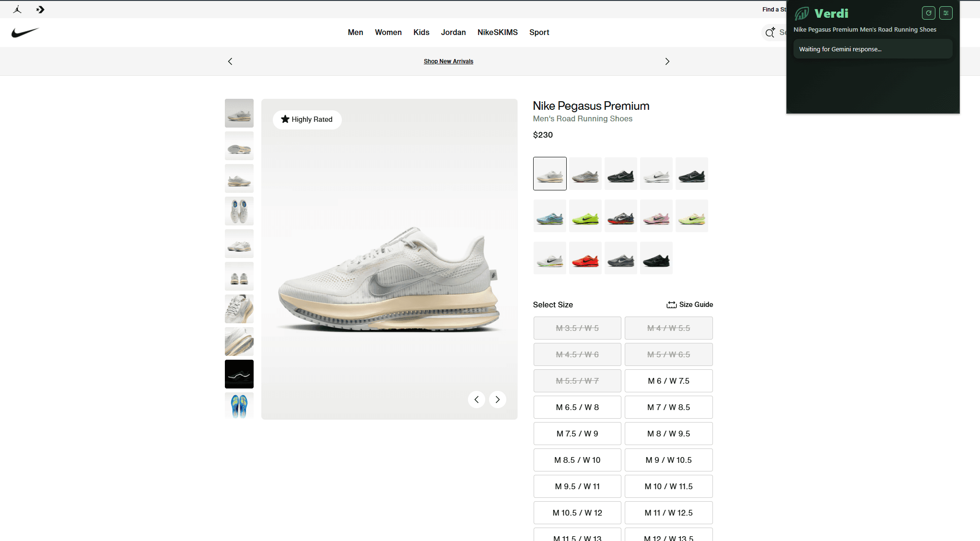The width and height of the screenshot is (980, 541).
Task: Show next promo banner message
Action: click(667, 61)
